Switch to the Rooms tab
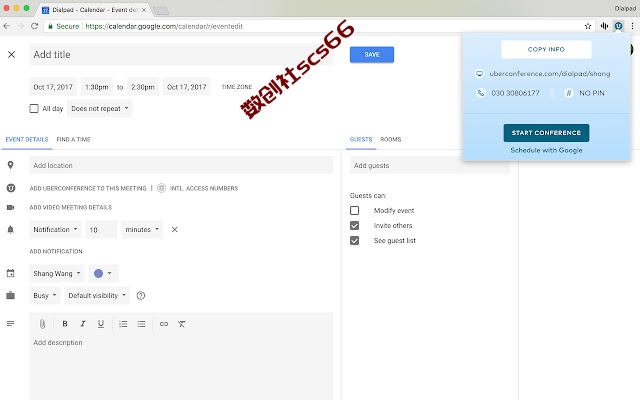 (x=391, y=139)
